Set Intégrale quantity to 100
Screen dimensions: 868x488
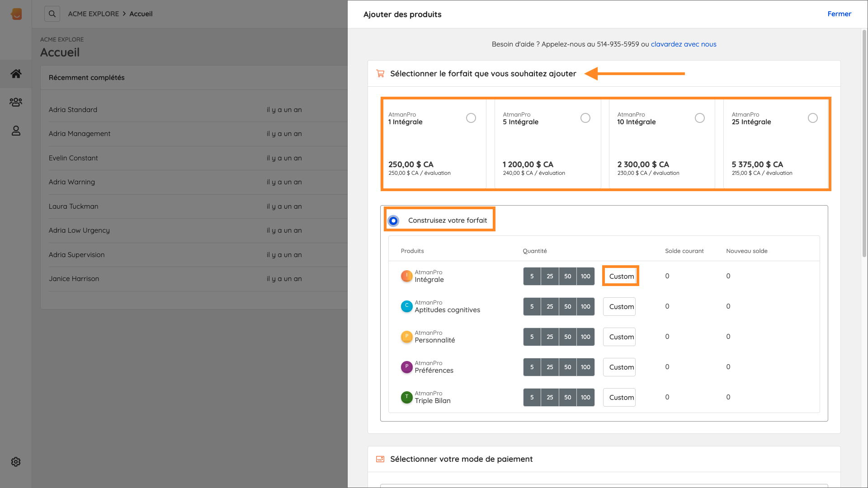(586, 276)
